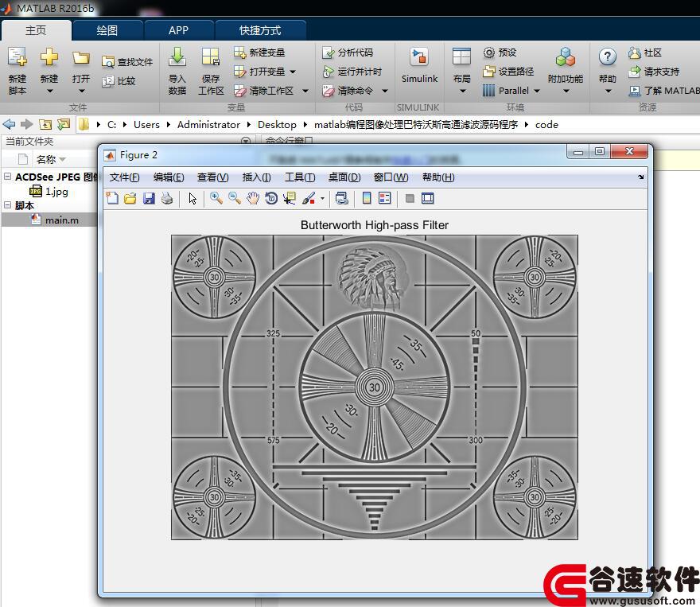Screen dimensions: 700x607
Task: Open the 插入(I) menu in Figure 2
Action: point(257,177)
